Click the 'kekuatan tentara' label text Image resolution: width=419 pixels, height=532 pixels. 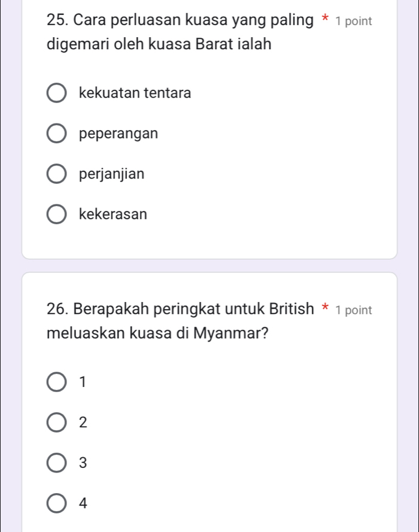pyautogui.click(x=135, y=93)
